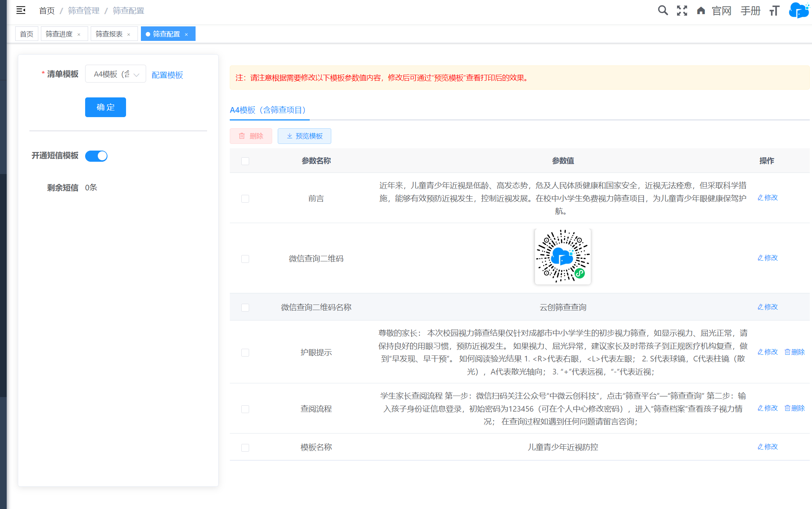Check the 微信查询二维码 row checkbox
Screen dimensions: 812x509
[245, 259]
